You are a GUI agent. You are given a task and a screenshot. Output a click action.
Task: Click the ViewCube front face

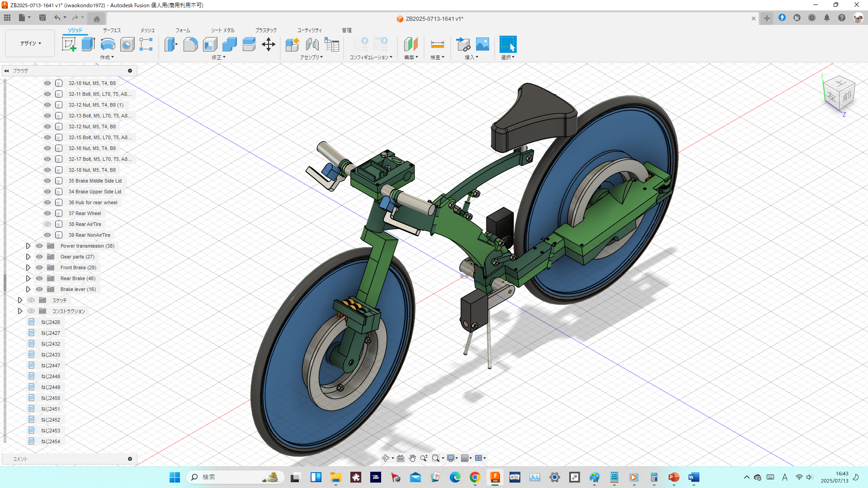pos(847,96)
